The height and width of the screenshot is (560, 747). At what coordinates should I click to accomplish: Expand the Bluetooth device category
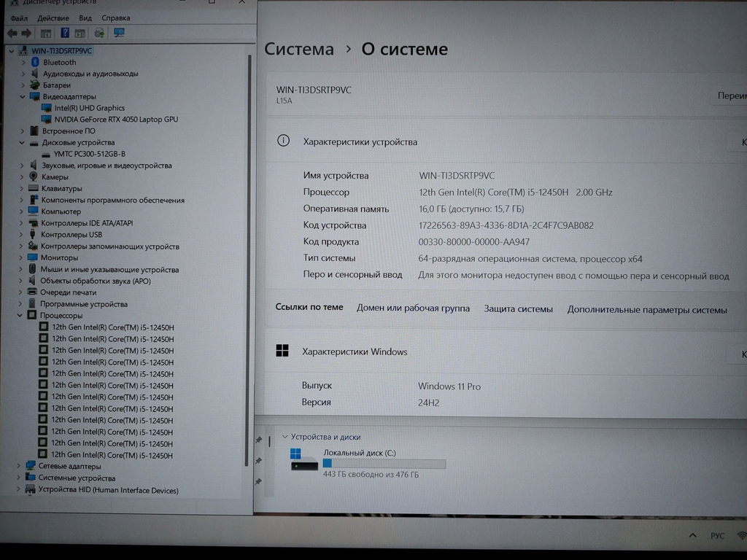tap(23, 63)
